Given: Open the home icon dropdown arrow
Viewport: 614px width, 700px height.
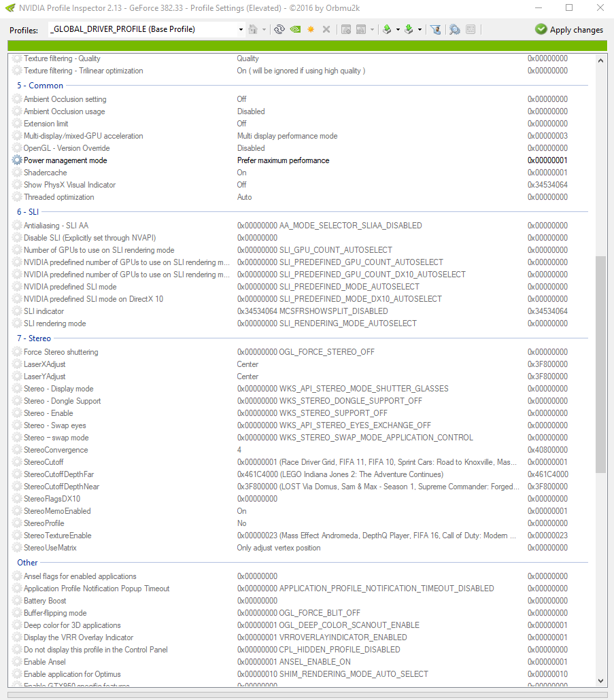Looking at the screenshot, I should pos(264,30).
